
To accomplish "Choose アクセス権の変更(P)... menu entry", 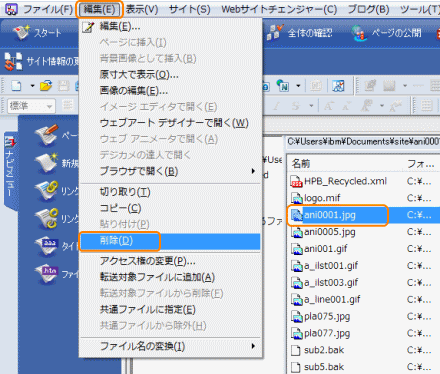I will (x=170, y=261).
